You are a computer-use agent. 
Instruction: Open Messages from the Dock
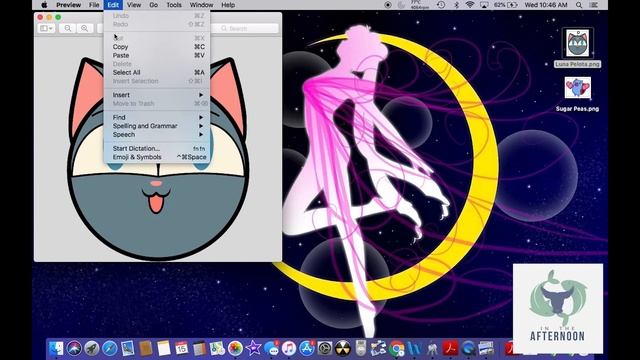pyautogui.click(x=271, y=348)
